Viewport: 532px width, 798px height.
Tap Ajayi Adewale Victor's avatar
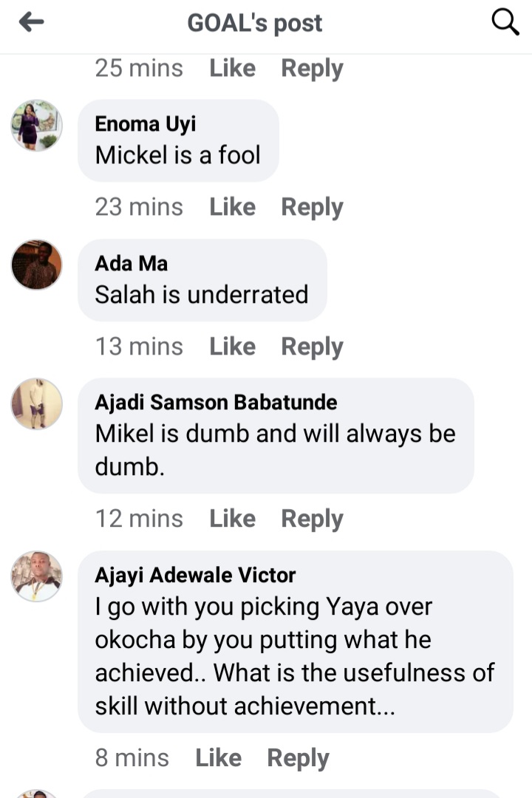pyautogui.click(x=37, y=576)
